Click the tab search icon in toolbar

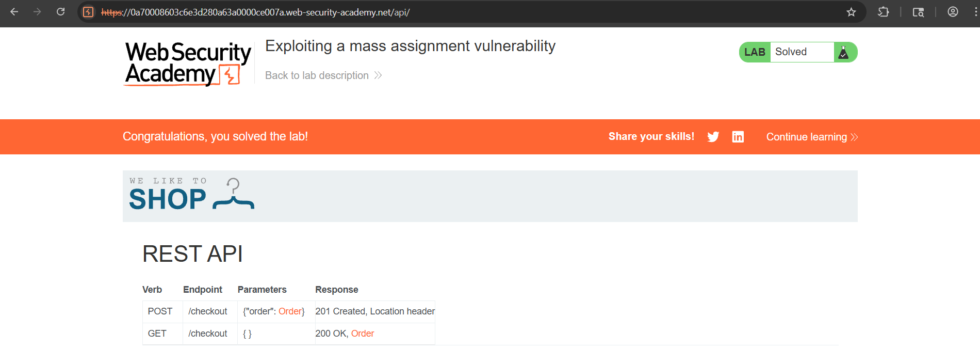coord(918,12)
